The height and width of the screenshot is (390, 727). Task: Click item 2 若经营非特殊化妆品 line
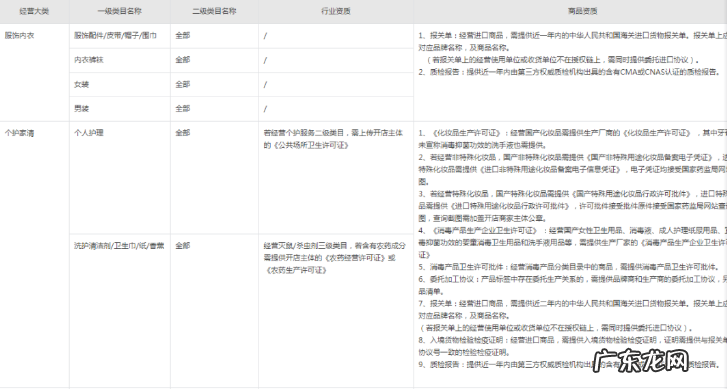coord(572,158)
